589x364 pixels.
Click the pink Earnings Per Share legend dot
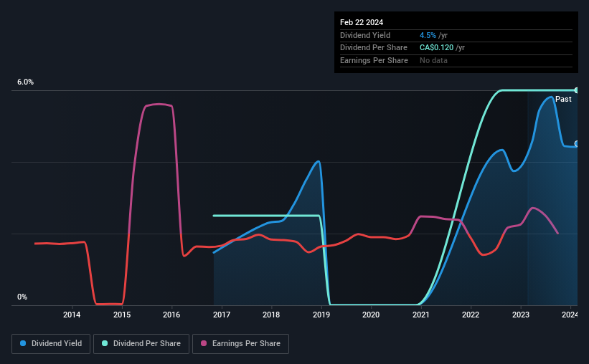(x=204, y=343)
